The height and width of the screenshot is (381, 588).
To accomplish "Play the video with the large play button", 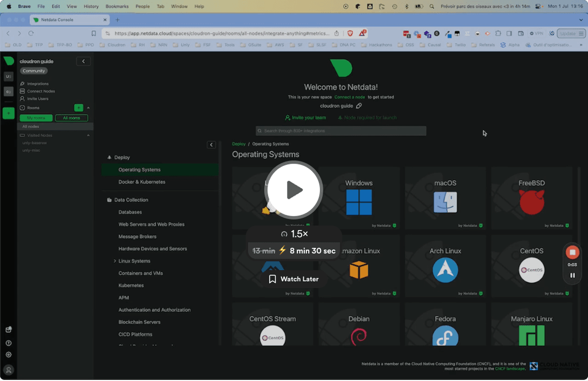I will 294,190.
